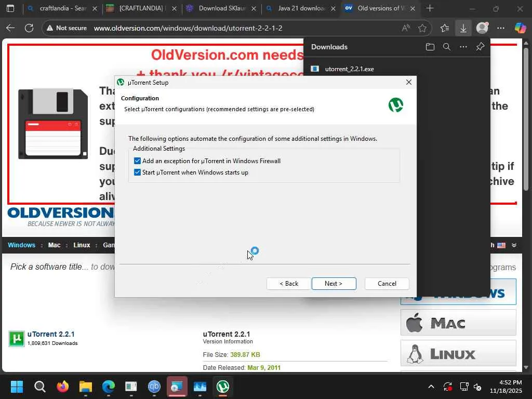The width and height of the screenshot is (532, 399).
Task: Cancel the µTorrent Setup installation
Action: coord(387,284)
